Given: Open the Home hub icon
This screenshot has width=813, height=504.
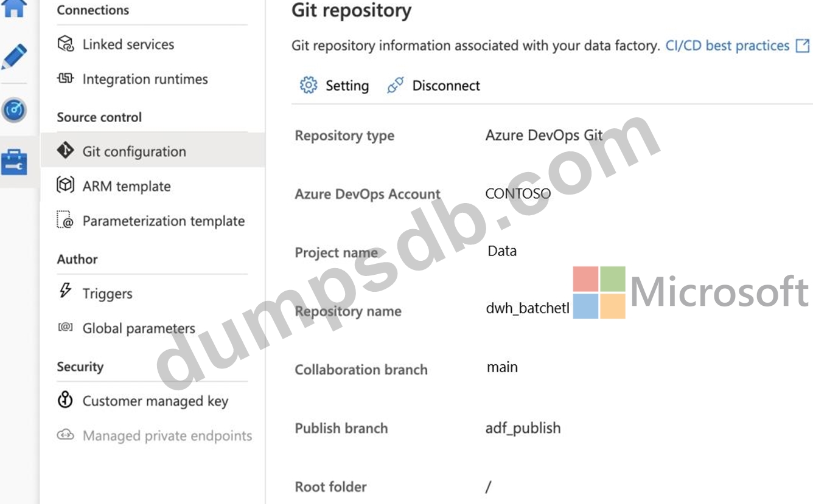Looking at the screenshot, I should coord(15,7).
